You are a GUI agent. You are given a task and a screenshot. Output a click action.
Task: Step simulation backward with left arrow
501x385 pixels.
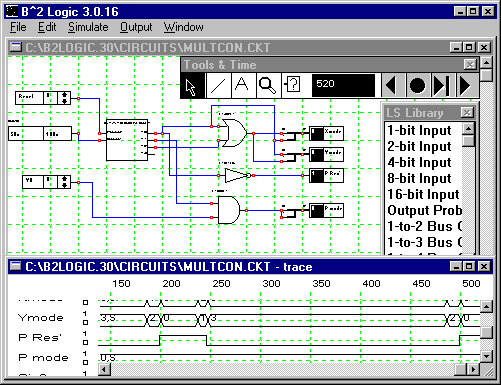click(x=393, y=86)
